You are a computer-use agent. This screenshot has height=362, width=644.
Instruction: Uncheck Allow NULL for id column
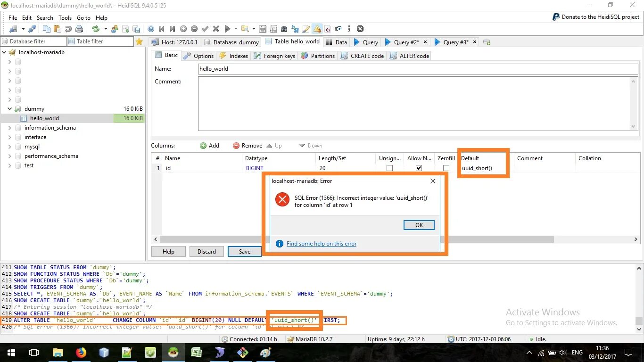pyautogui.click(x=419, y=168)
